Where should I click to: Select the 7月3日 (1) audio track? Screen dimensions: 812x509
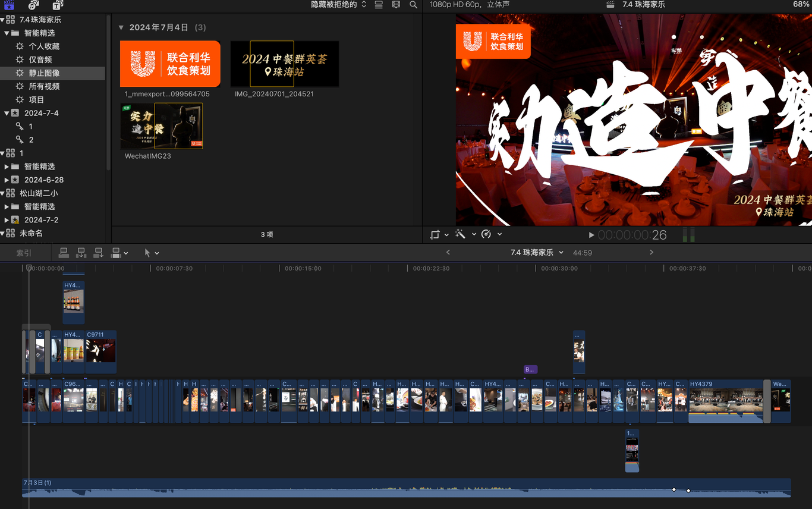coord(407,488)
